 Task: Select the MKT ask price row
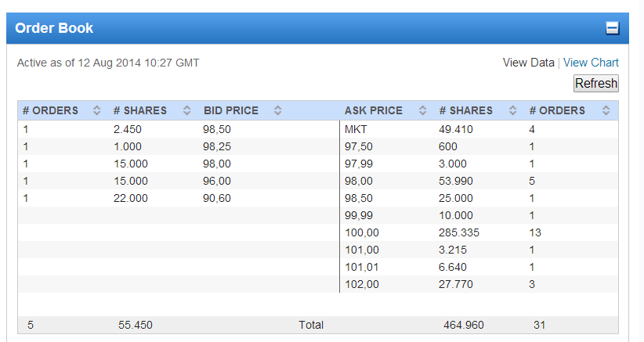(x=354, y=129)
